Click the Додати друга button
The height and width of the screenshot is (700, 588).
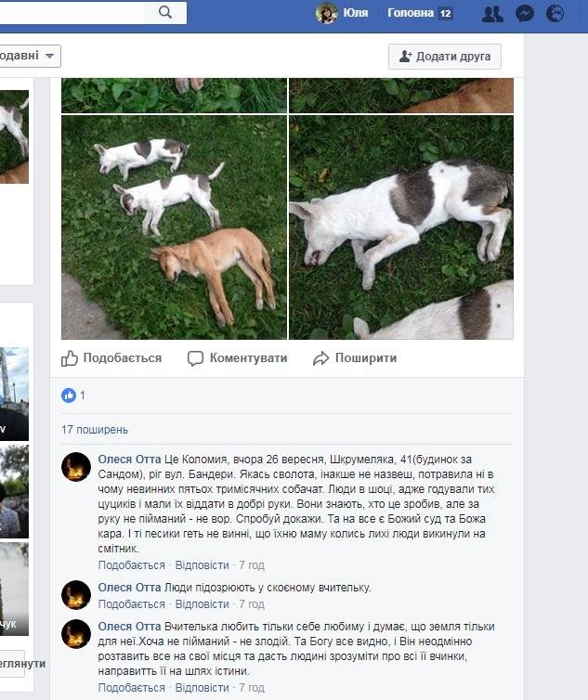(x=445, y=57)
